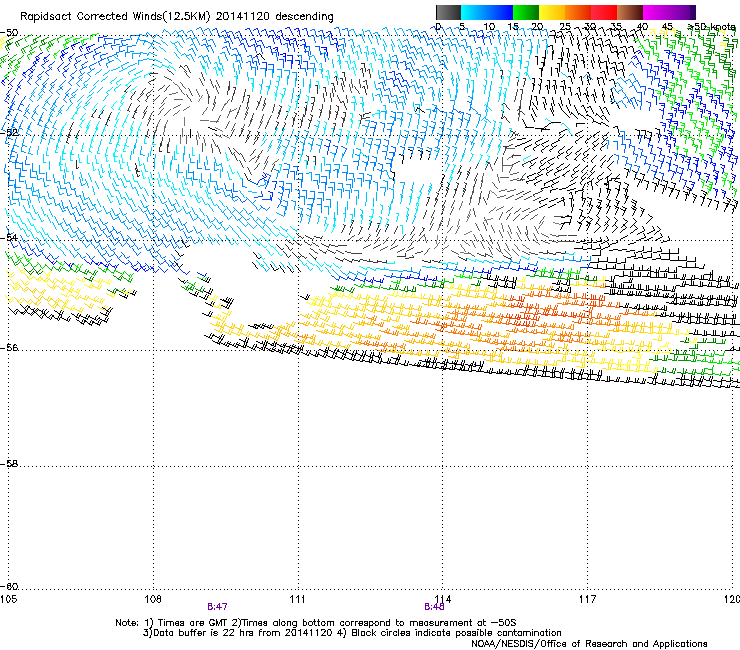Viewport: 740px width, 650px height.
Task: Click the red 30-35 knots legend color
Action: point(604,12)
